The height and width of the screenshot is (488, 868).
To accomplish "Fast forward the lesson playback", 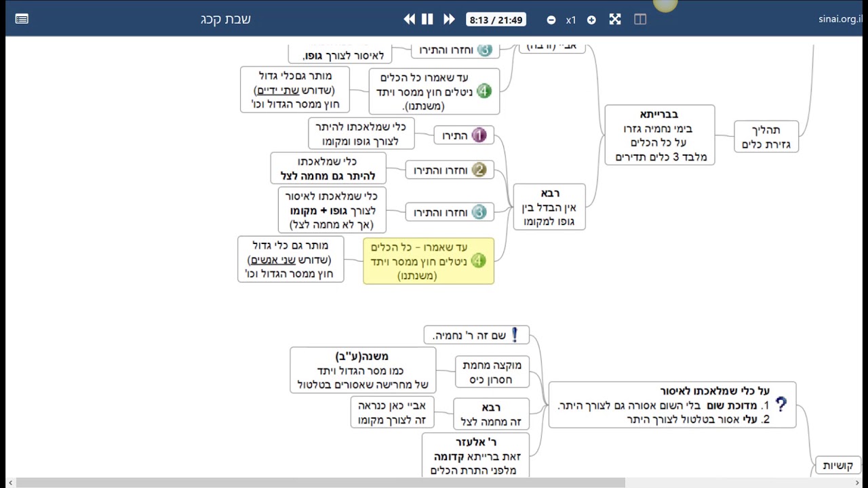I will pos(448,20).
